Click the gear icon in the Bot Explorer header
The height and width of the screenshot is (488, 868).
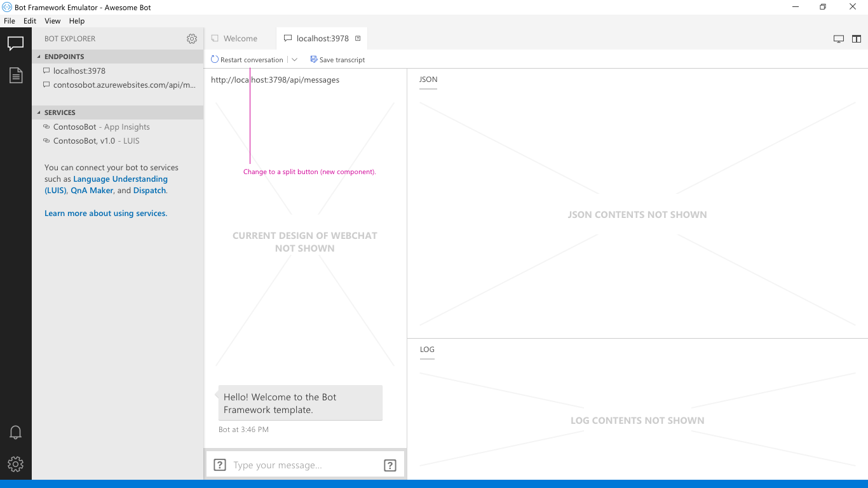click(192, 39)
